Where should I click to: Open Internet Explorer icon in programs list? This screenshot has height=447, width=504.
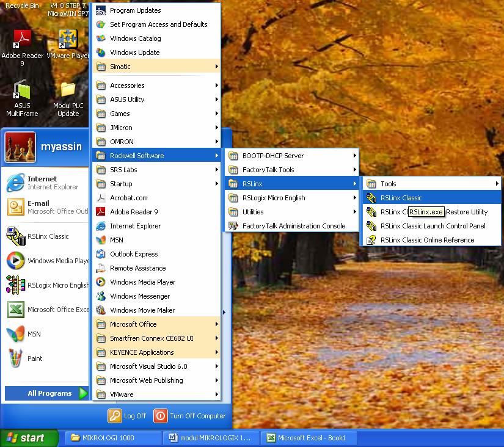tap(101, 226)
